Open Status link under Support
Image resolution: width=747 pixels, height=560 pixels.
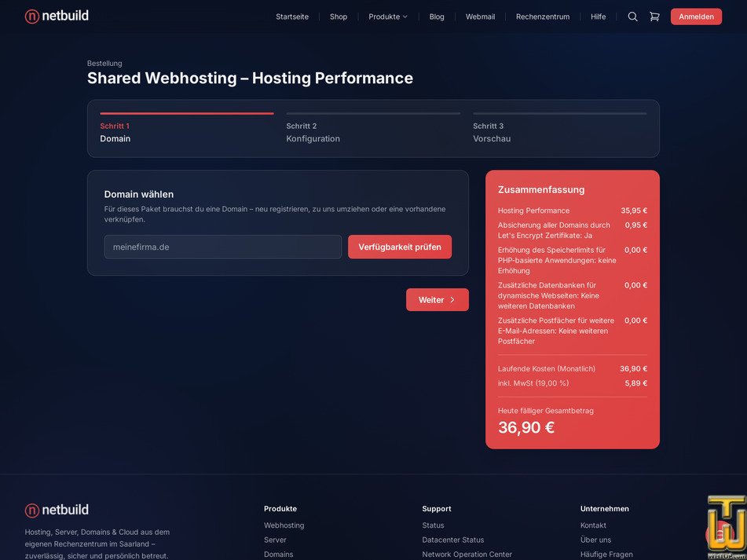433,525
